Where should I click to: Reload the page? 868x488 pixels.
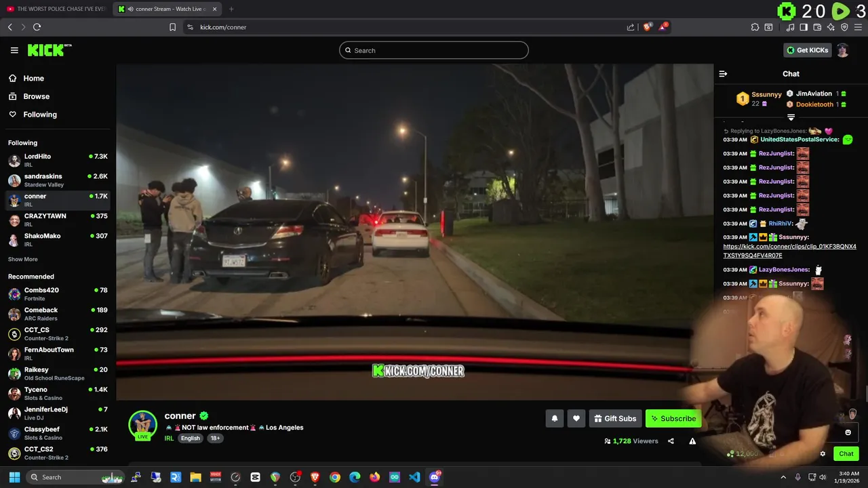[x=37, y=27]
